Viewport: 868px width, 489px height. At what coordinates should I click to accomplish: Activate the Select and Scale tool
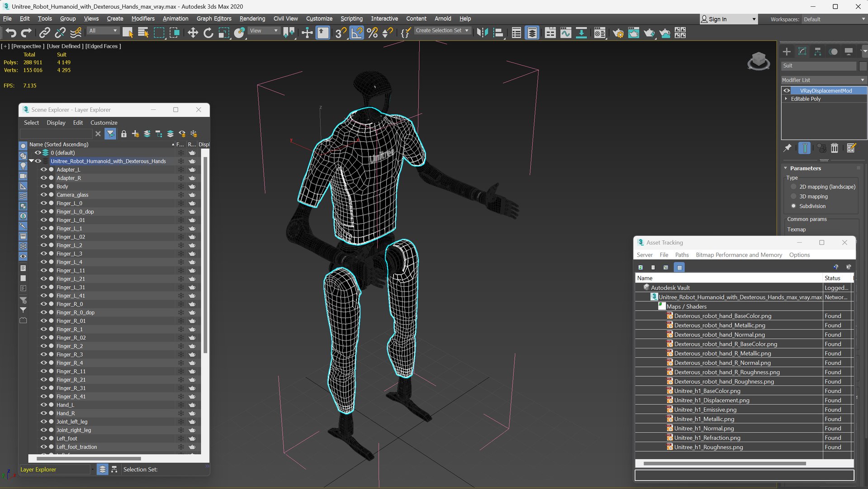[x=224, y=33]
